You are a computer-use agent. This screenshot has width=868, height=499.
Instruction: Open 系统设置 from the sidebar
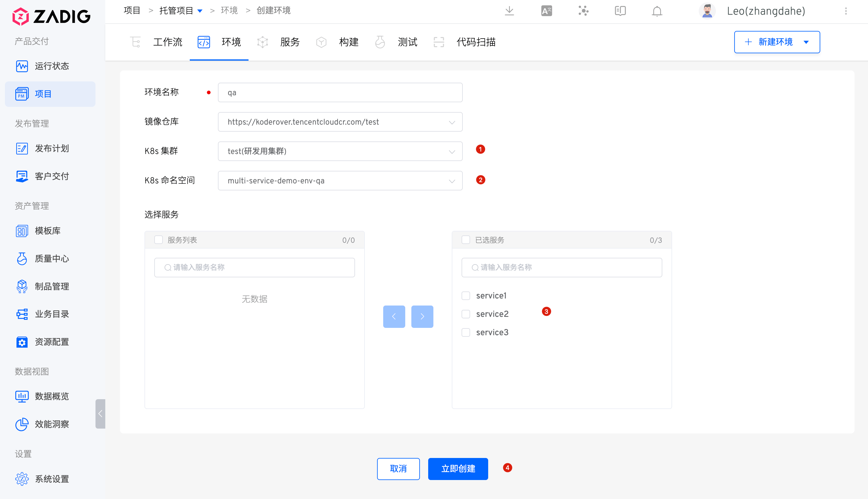[x=51, y=479]
